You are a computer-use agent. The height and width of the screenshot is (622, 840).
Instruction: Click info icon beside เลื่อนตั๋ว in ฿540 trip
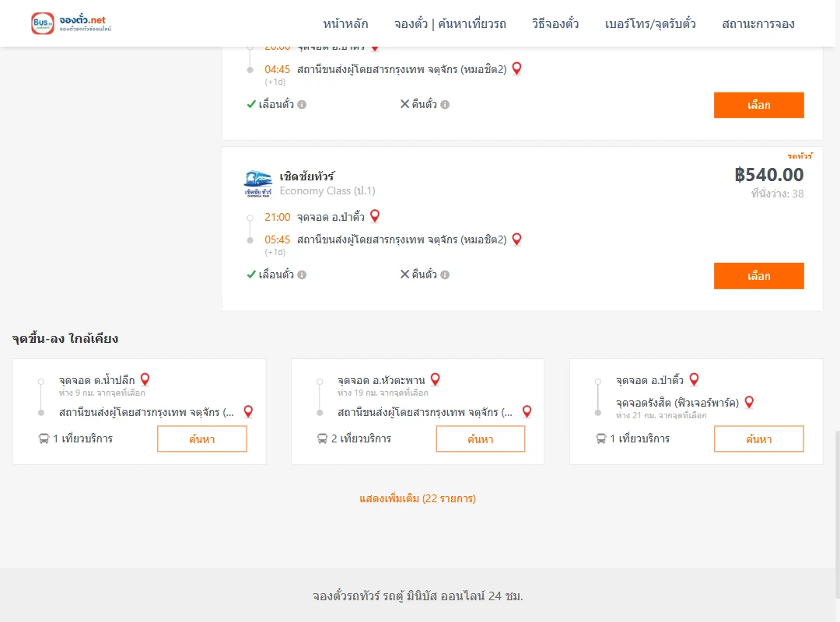coord(302,274)
